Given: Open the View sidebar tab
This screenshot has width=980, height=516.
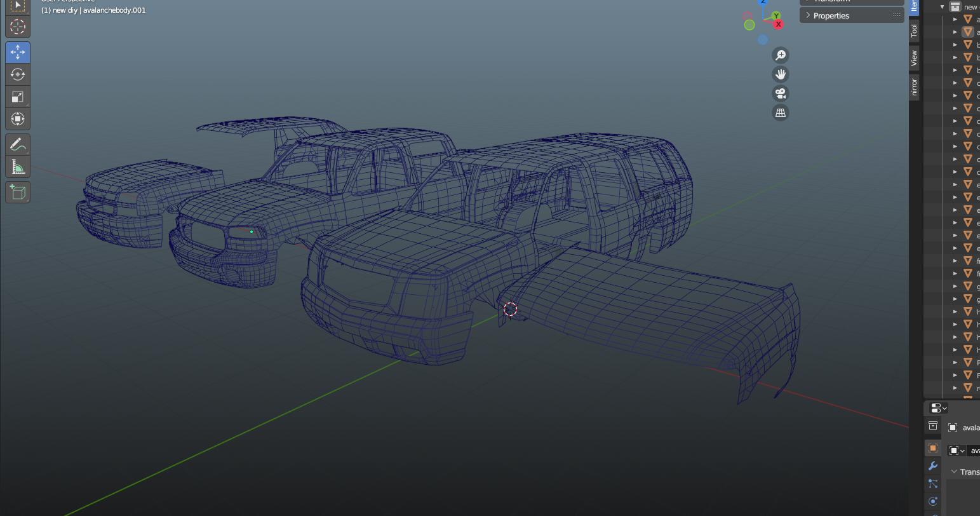Looking at the screenshot, I should click(914, 58).
